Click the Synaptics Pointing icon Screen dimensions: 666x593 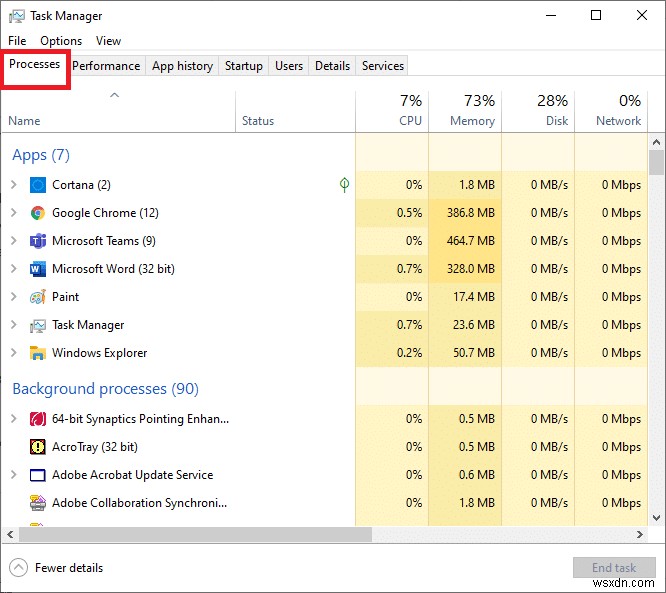tap(38, 419)
